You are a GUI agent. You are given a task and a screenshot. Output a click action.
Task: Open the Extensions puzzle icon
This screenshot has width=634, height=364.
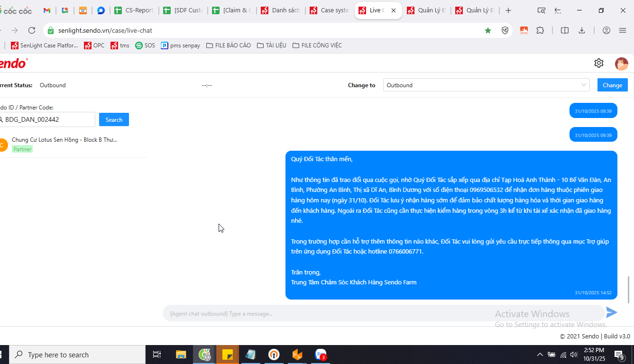(540, 30)
